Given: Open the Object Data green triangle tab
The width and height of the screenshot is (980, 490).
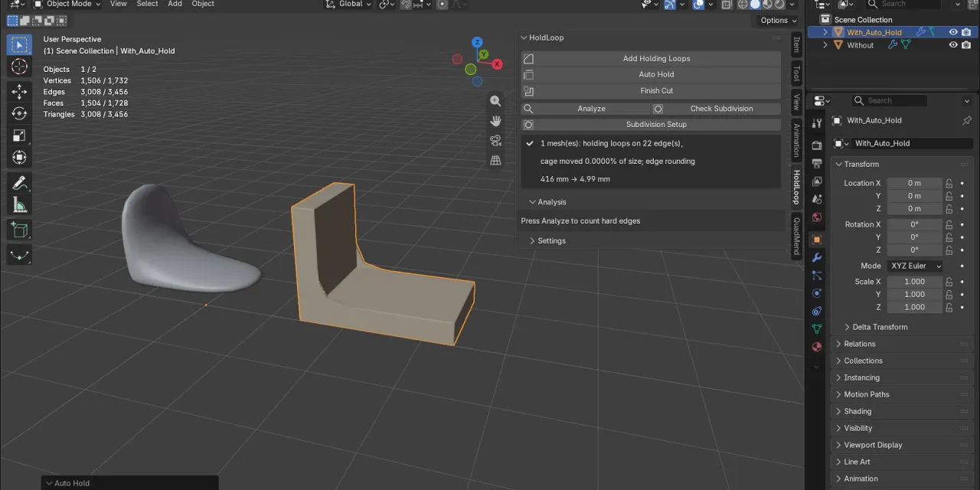Looking at the screenshot, I should pyautogui.click(x=817, y=328).
